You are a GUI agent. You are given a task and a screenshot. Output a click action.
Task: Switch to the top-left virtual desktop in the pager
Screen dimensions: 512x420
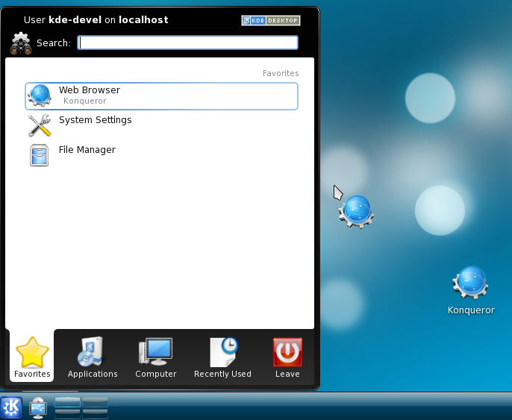pos(68,403)
